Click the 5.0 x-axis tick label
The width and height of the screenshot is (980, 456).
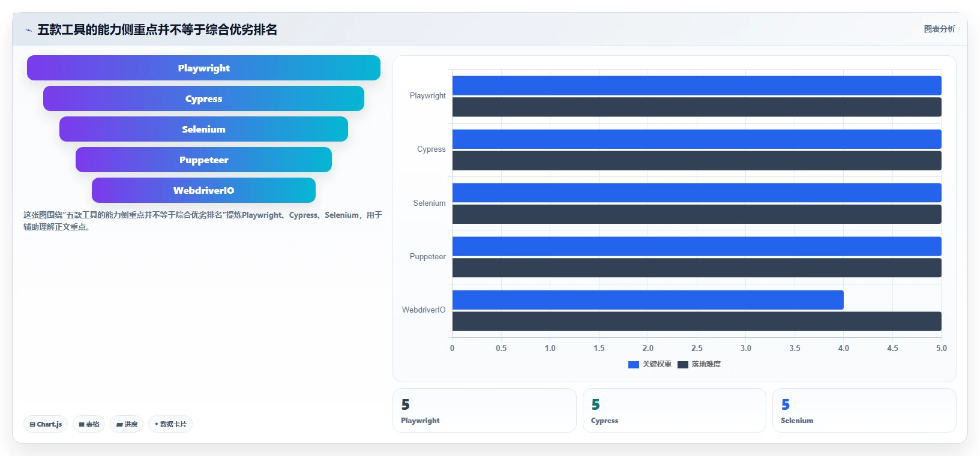[x=941, y=348]
